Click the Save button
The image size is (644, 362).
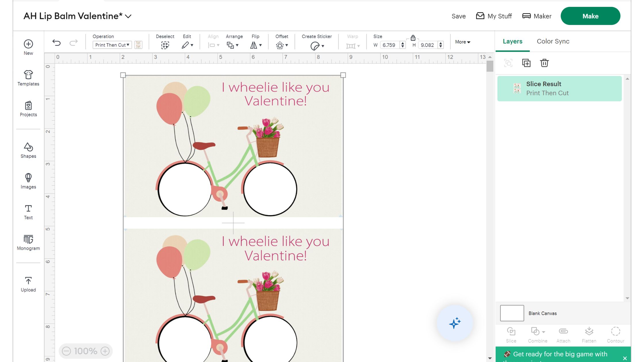pyautogui.click(x=458, y=16)
